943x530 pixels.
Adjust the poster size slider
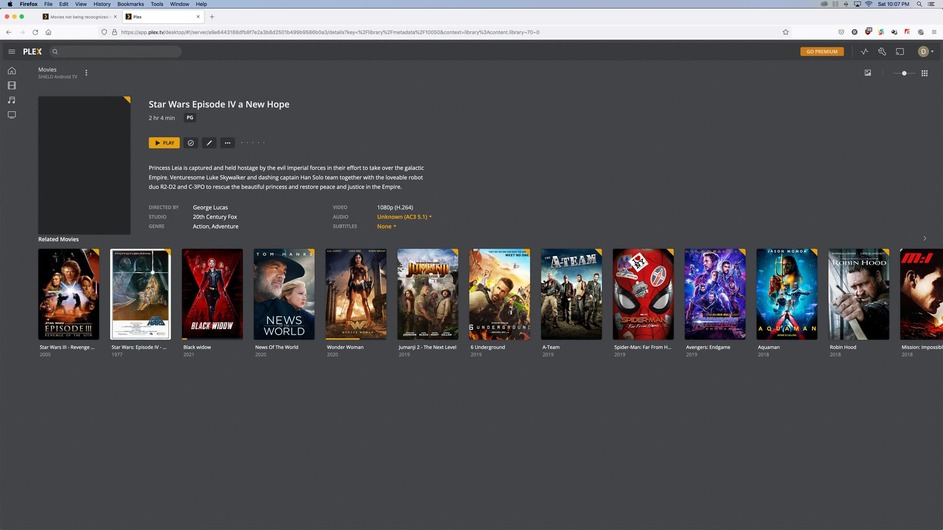point(904,73)
